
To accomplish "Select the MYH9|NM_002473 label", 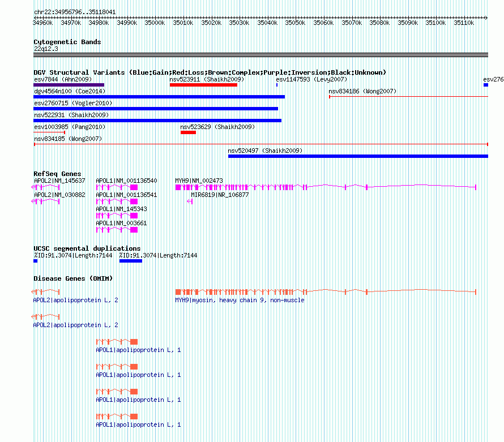I will (199, 181).
